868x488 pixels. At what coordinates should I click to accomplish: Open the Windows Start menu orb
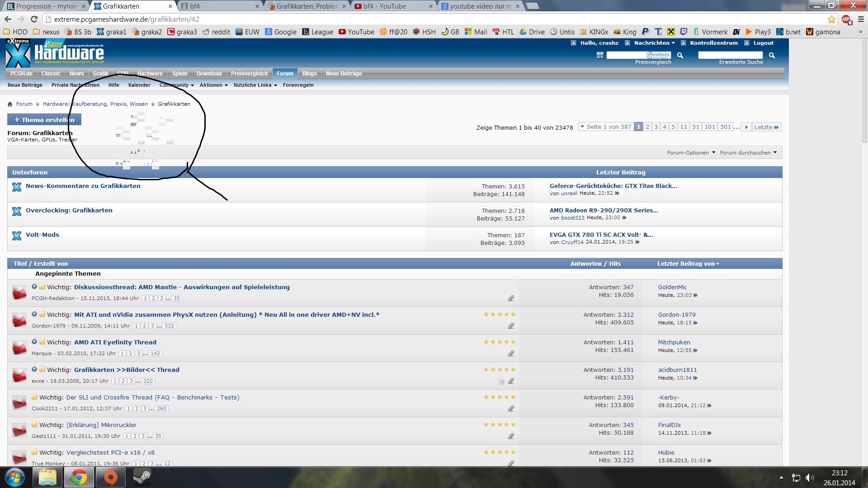pyautogui.click(x=15, y=477)
